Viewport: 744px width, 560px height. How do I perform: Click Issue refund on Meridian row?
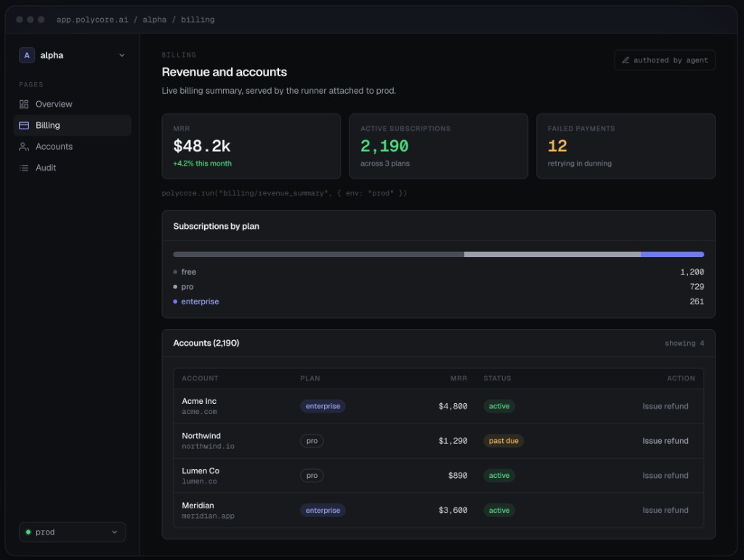coord(666,510)
